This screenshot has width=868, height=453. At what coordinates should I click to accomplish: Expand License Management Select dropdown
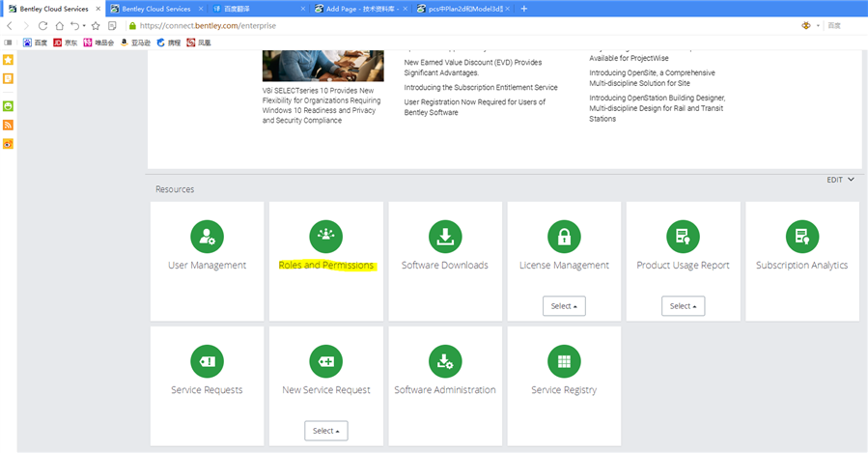(x=564, y=305)
